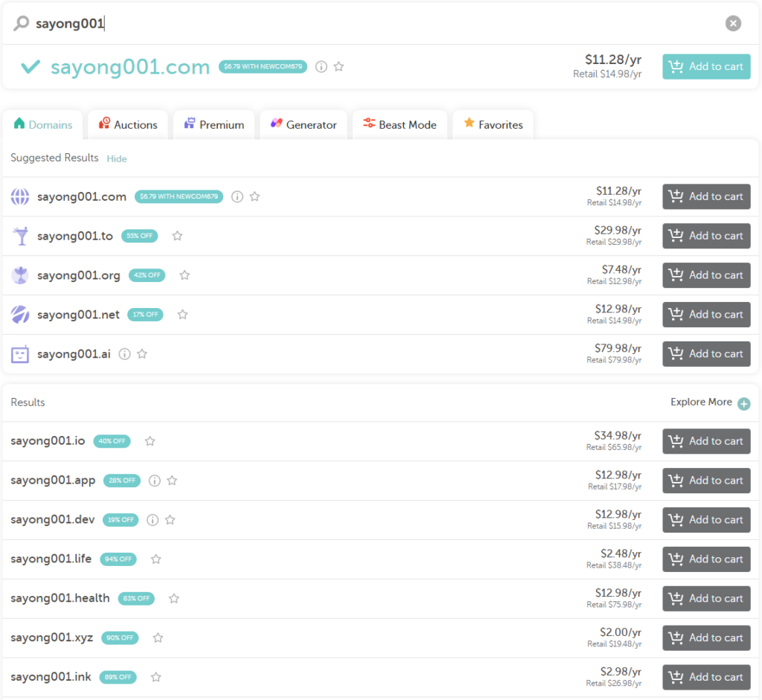
Task: Click info icon beside sayong001.app
Action: pyautogui.click(x=155, y=481)
